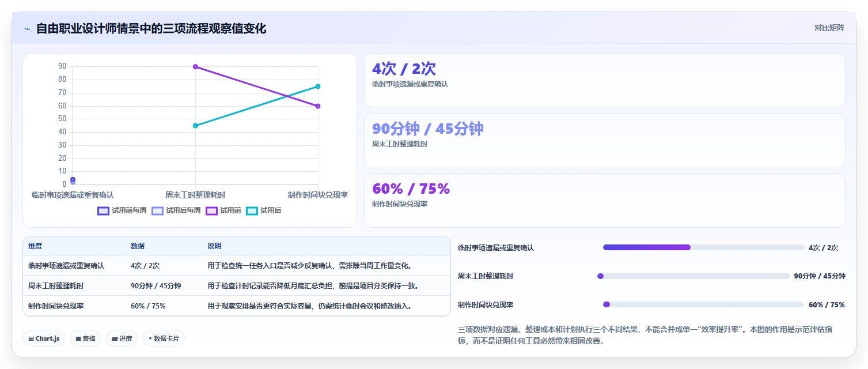Click progress value 4次 / 2次 at right
The image size is (868, 369).
[823, 248]
